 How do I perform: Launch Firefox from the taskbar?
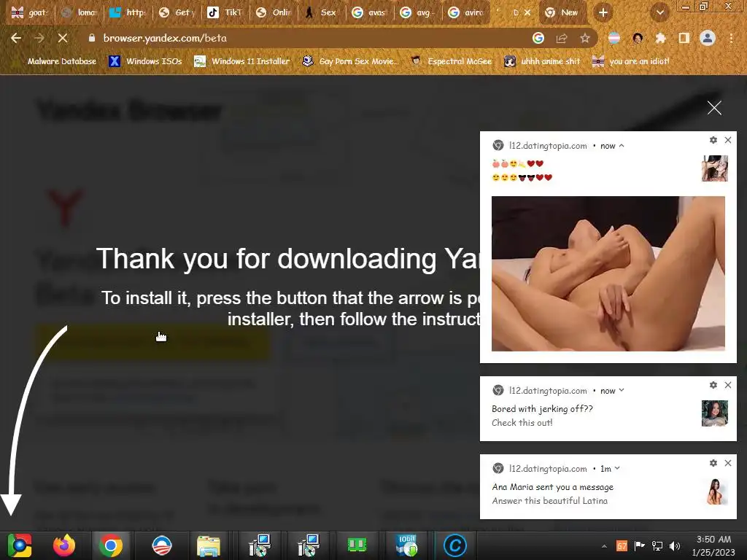pyautogui.click(x=64, y=545)
